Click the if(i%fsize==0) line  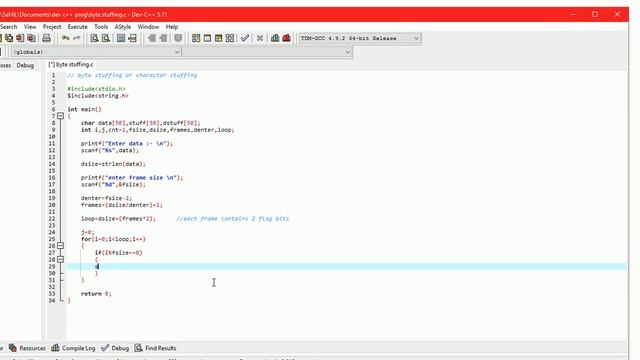[118, 253]
